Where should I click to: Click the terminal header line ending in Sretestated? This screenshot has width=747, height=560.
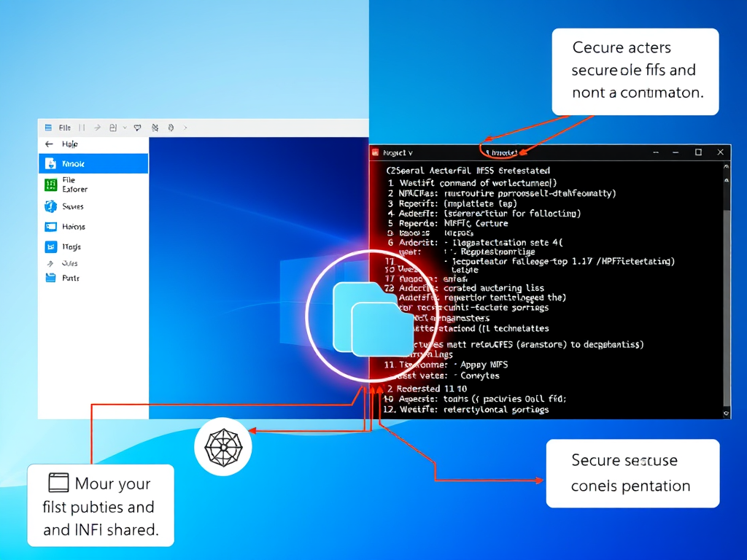click(x=468, y=171)
